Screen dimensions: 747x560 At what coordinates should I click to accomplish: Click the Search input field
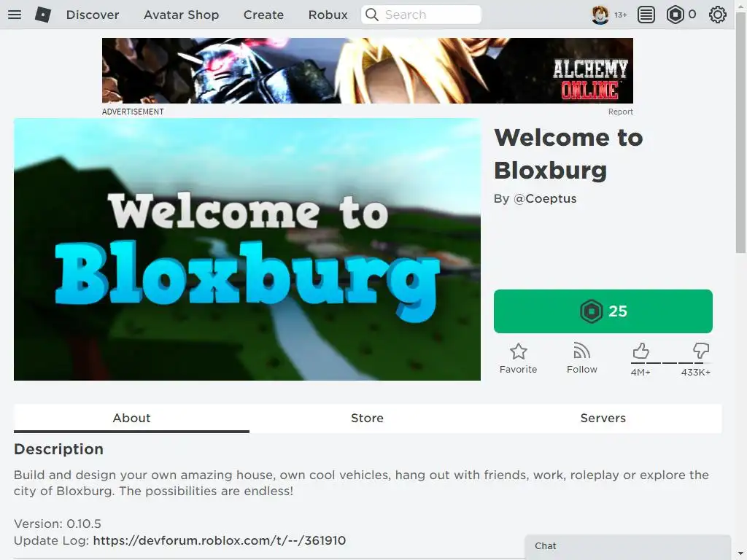point(421,15)
